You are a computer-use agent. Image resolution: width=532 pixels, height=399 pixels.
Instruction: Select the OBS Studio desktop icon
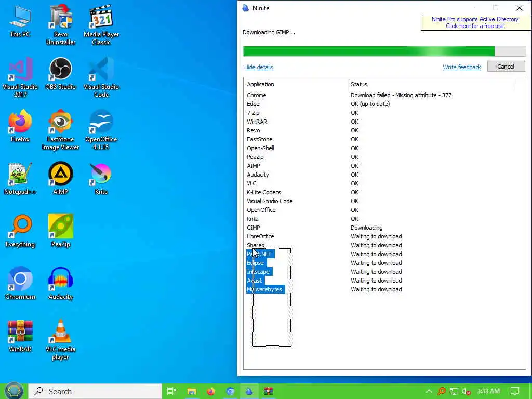60,73
